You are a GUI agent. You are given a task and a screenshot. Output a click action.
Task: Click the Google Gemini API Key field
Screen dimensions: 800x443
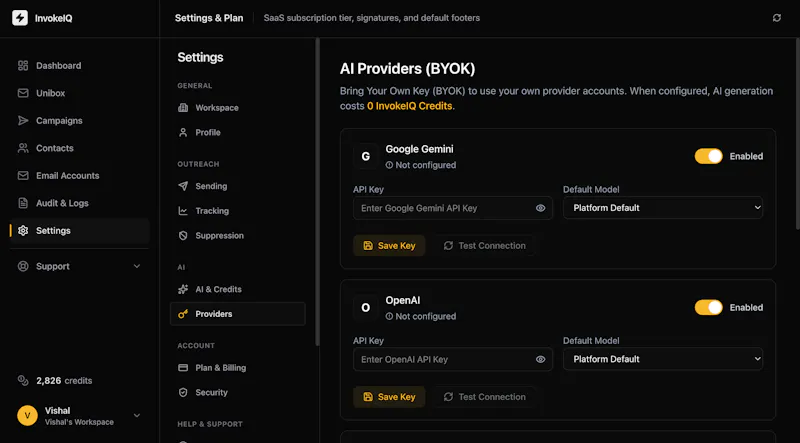click(453, 208)
